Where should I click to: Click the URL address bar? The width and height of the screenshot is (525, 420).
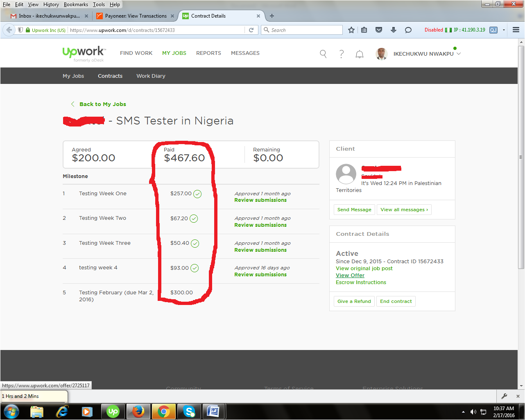[x=156, y=30]
